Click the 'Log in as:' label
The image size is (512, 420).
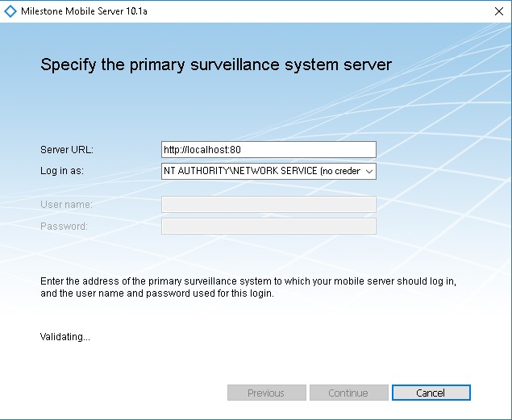pyautogui.click(x=62, y=171)
